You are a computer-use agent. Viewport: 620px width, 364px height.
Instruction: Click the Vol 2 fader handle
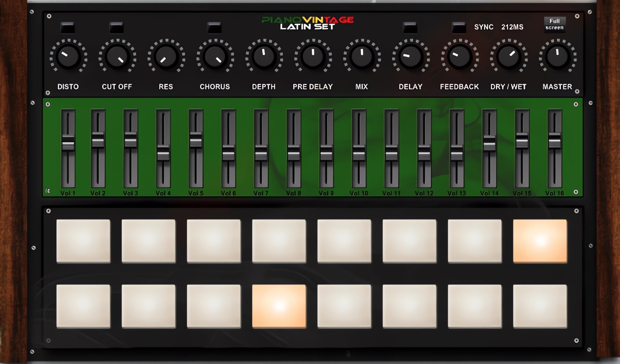point(98,140)
